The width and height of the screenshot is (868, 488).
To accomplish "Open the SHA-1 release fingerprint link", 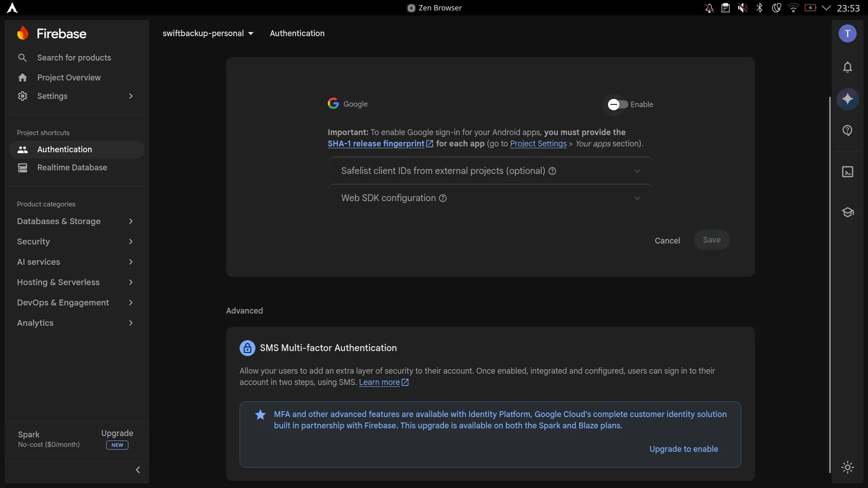I will point(380,144).
